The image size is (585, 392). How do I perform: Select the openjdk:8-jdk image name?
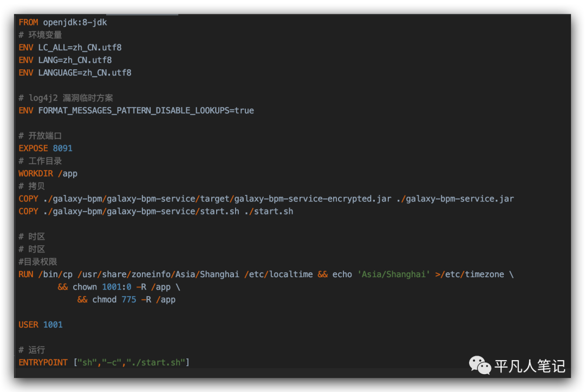75,22
